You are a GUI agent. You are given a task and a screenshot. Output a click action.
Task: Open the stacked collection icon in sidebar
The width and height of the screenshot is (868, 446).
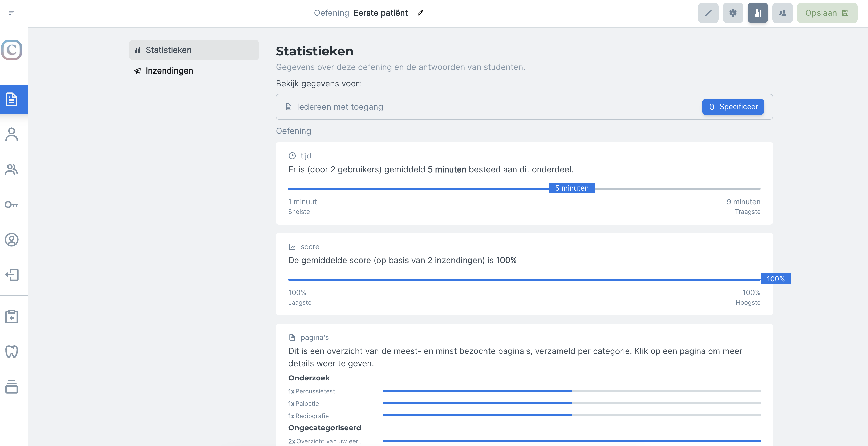coord(11,386)
